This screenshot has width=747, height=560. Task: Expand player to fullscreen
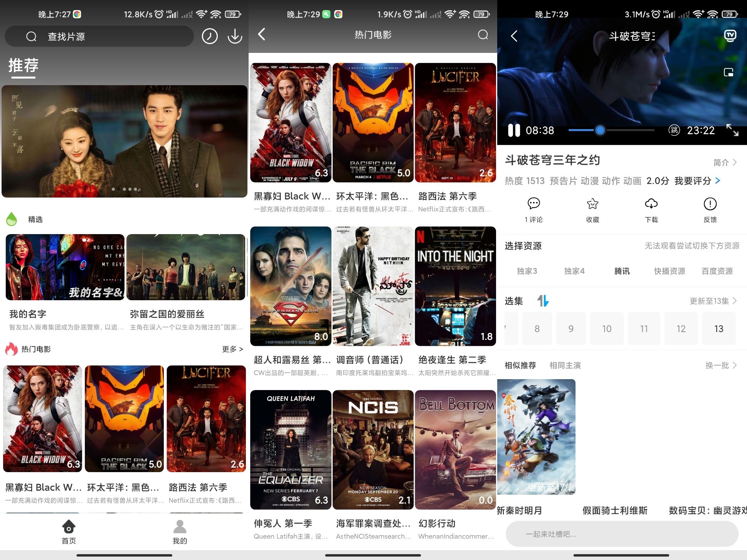click(732, 130)
